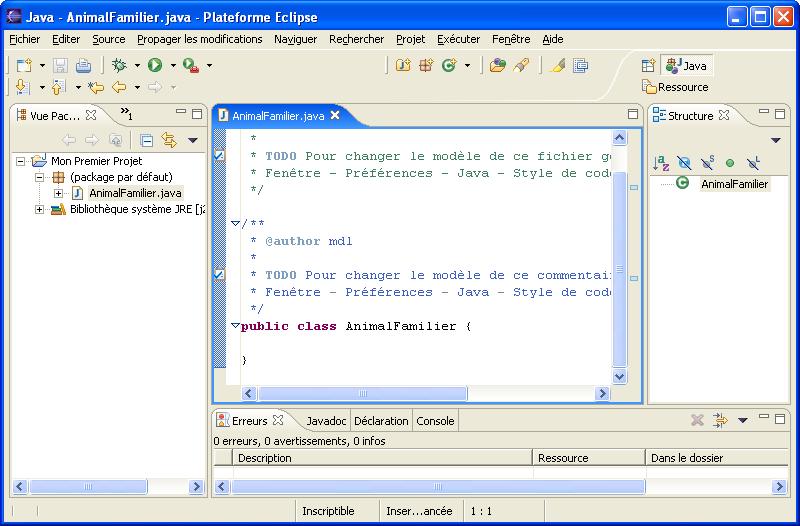Click the editor horizontal scrollbar thumb
800x526 pixels.
(x=362, y=393)
